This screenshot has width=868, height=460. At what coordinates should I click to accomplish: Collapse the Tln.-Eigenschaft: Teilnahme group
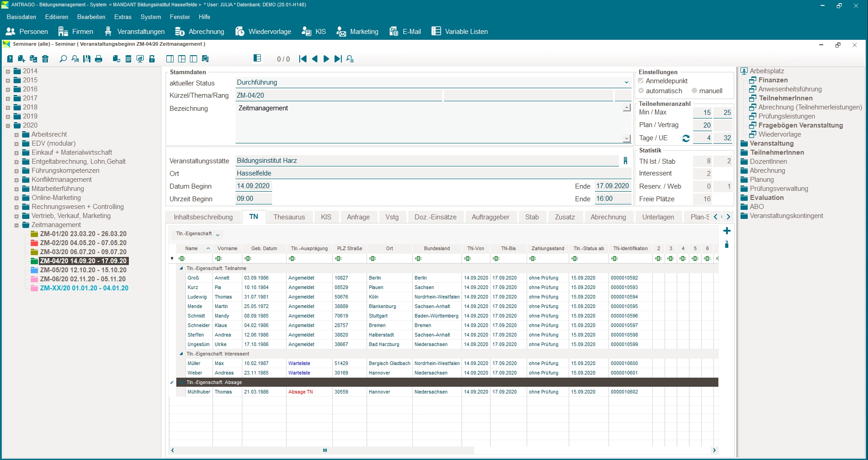tap(181, 268)
